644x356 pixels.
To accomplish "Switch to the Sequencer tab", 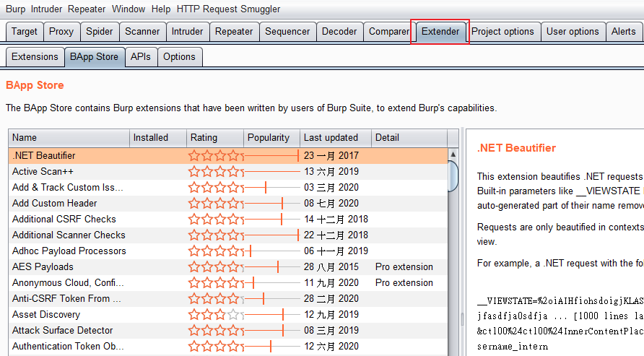I will [x=287, y=32].
